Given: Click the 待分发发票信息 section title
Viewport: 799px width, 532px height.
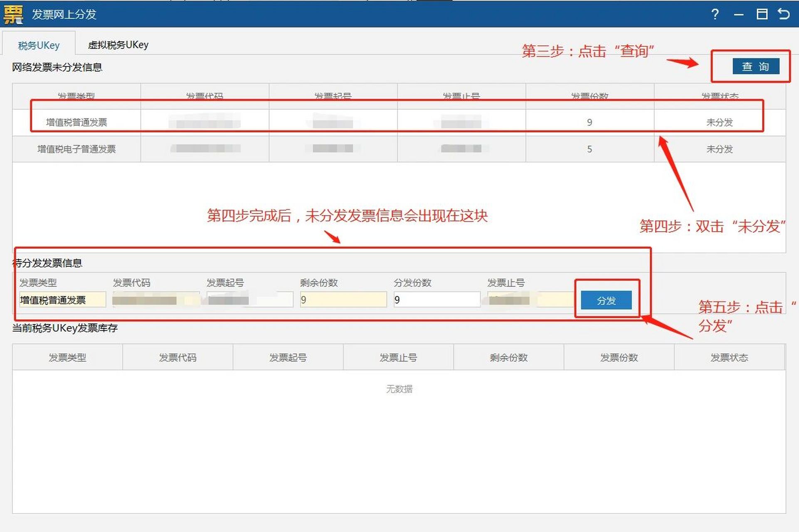Looking at the screenshot, I should coord(47,263).
